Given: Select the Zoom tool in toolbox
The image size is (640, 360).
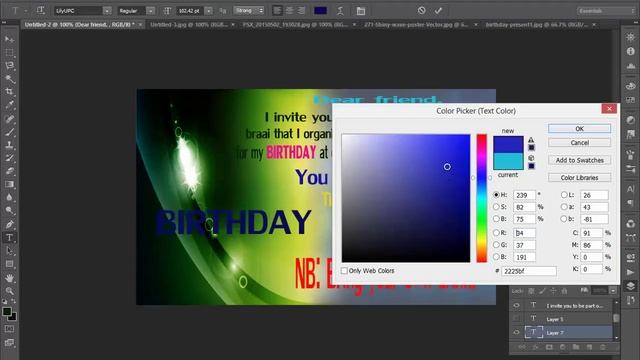Looking at the screenshot, I should [x=9, y=291].
